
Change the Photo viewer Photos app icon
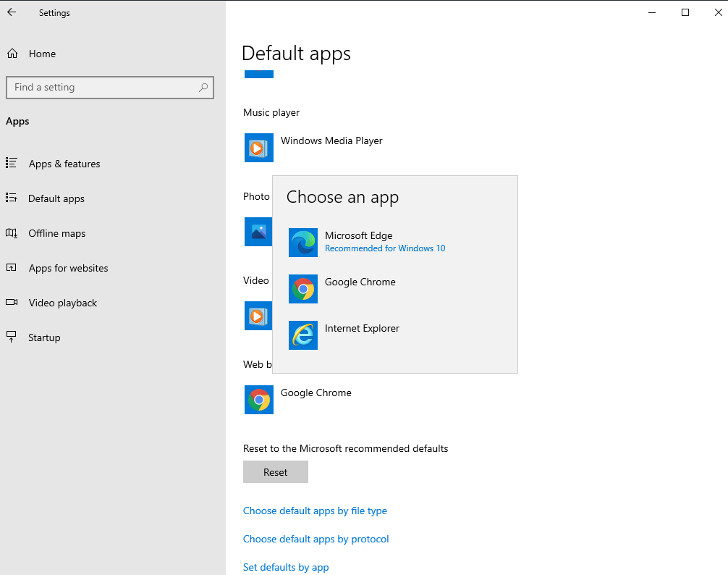tap(258, 232)
